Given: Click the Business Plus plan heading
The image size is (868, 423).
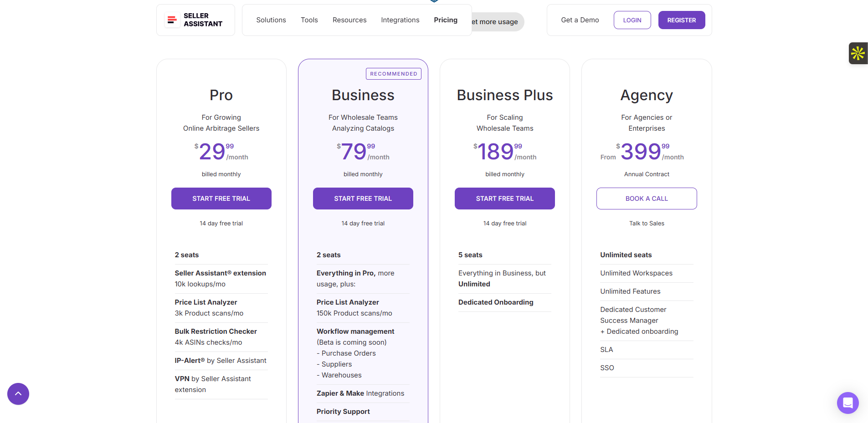Looking at the screenshot, I should coord(505,95).
